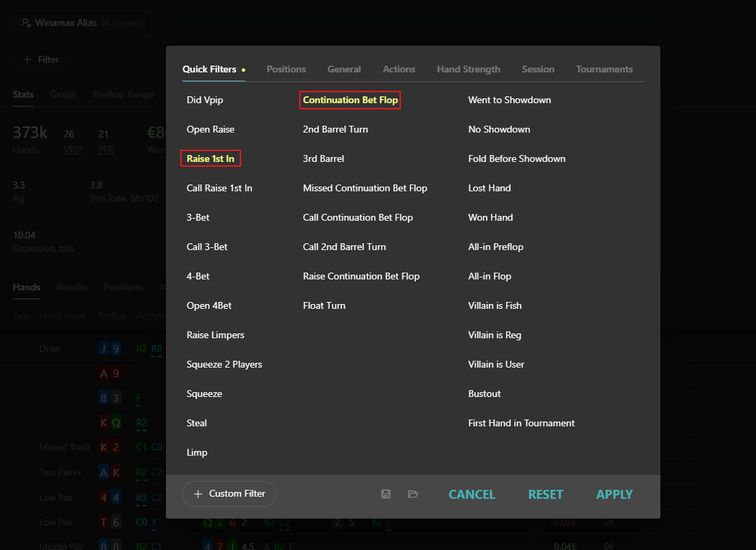Pick the All-in Preflop filter
The width and height of the screenshot is (756, 550).
496,247
